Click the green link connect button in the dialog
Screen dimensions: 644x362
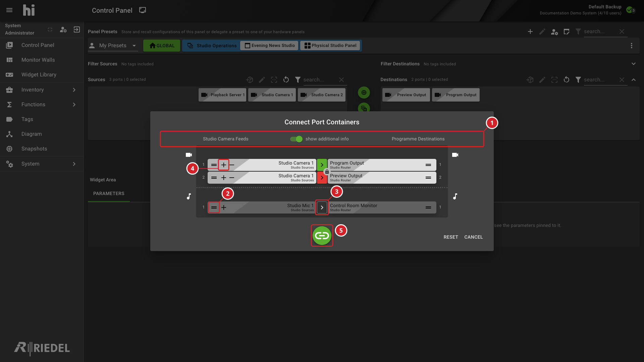point(322,236)
